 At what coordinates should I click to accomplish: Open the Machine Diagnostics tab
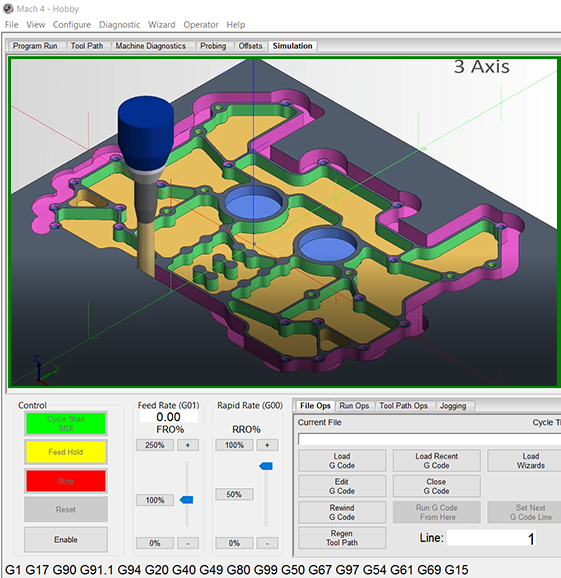point(151,46)
